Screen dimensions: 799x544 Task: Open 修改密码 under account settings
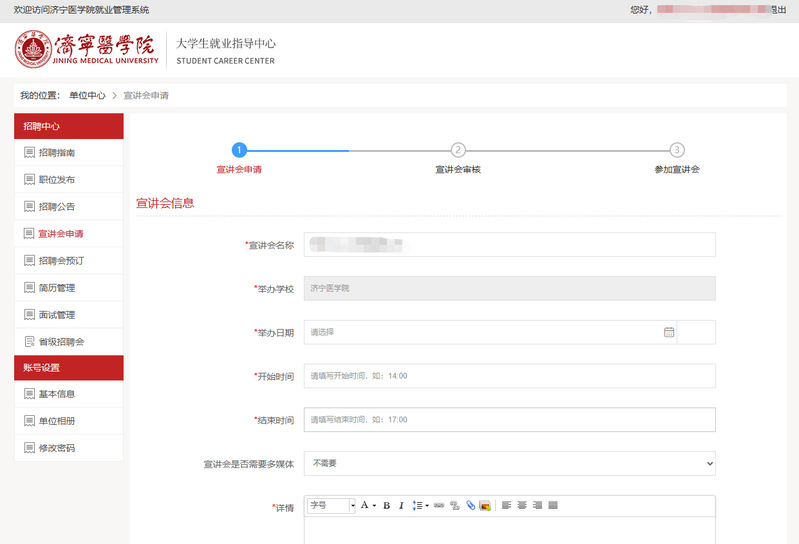coord(57,448)
